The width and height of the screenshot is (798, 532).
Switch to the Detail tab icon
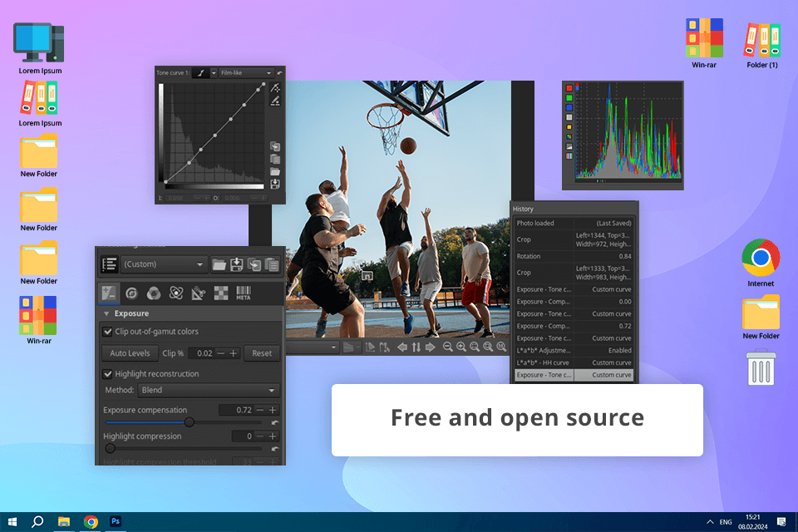point(131,293)
